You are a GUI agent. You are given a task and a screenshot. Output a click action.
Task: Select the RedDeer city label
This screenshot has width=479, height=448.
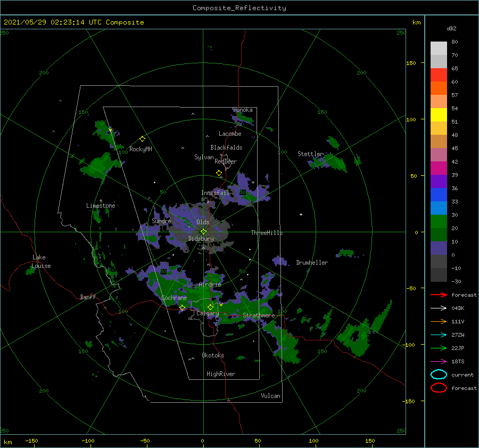(226, 161)
